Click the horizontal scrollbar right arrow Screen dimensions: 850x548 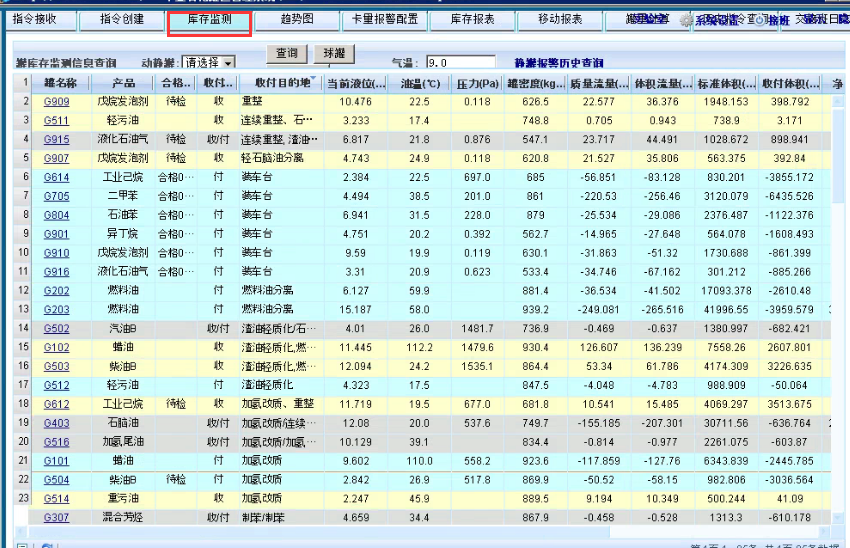click(x=825, y=532)
